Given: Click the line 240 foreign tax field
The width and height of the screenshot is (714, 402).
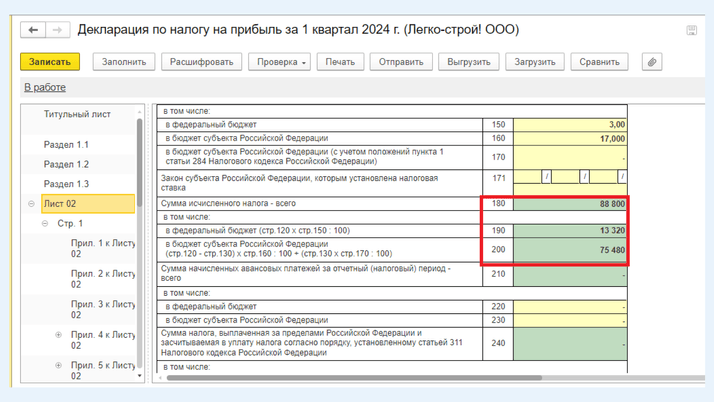Looking at the screenshot, I should tap(570, 344).
